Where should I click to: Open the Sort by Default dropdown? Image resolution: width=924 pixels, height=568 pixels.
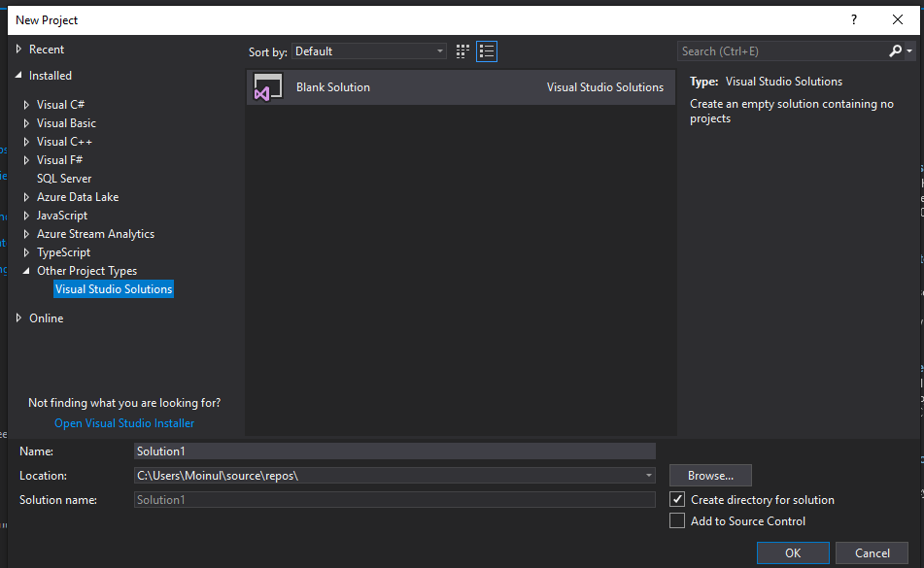point(369,51)
